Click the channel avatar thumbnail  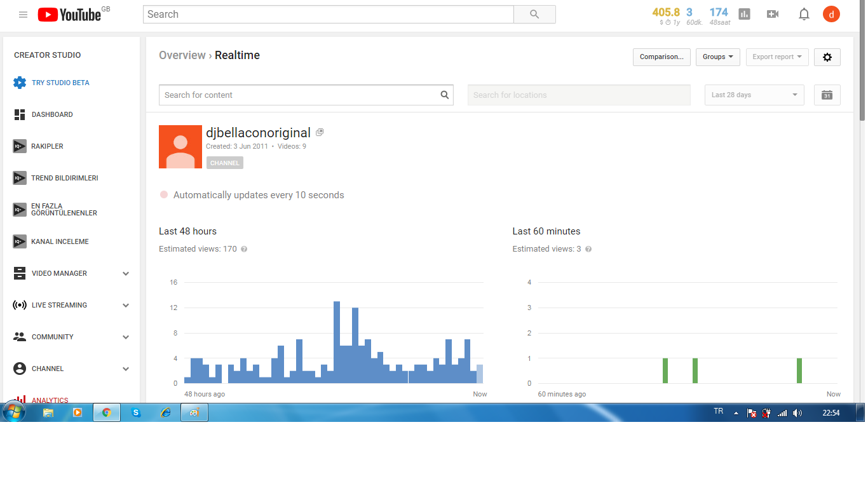pos(180,147)
